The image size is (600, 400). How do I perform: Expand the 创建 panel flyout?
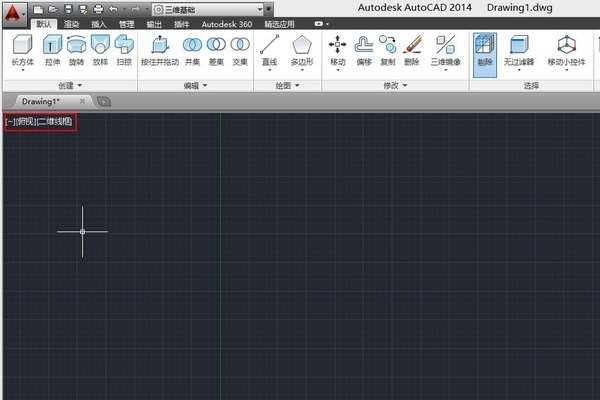pyautogui.click(x=70, y=85)
